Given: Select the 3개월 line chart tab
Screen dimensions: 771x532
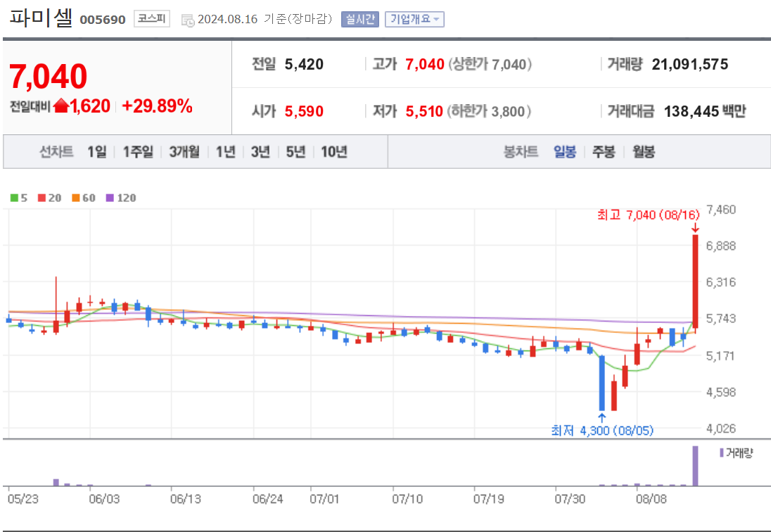Looking at the screenshot, I should pyautogui.click(x=184, y=152).
